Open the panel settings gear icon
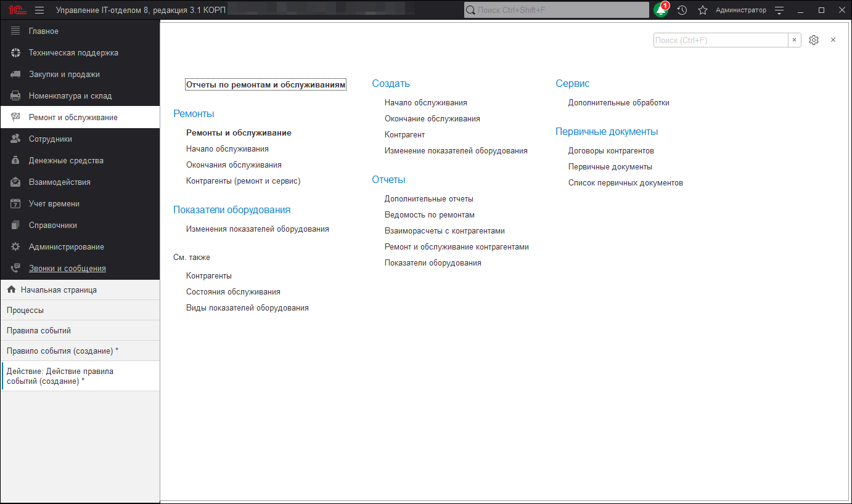Screen dimensions: 852x504 point(813,40)
